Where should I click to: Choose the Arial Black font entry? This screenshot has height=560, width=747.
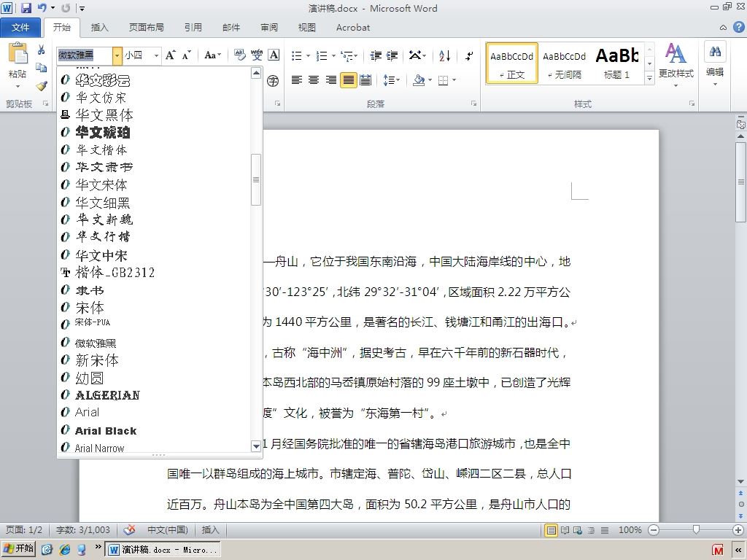pos(155,430)
